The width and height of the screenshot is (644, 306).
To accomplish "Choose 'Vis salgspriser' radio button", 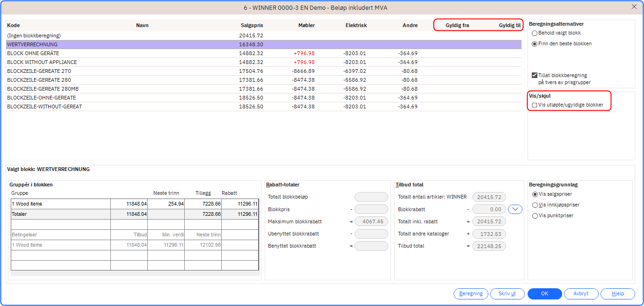I will 535,194.
